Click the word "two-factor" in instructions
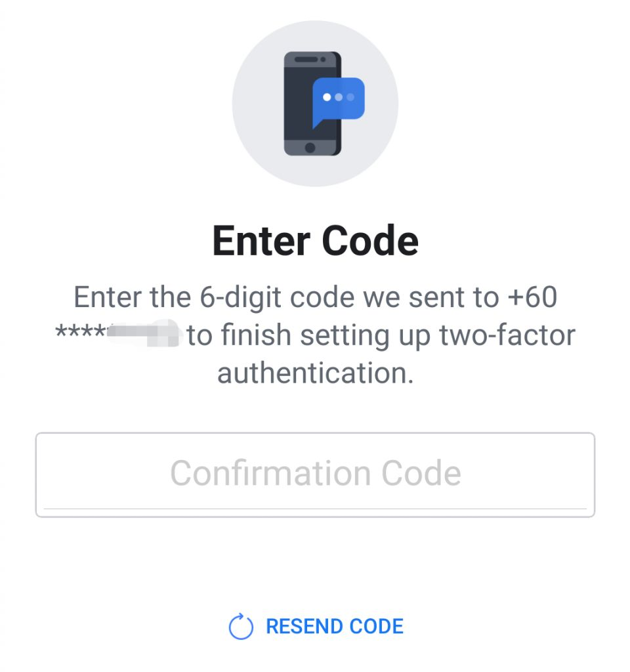The width and height of the screenshot is (630, 672). pyautogui.click(x=507, y=335)
